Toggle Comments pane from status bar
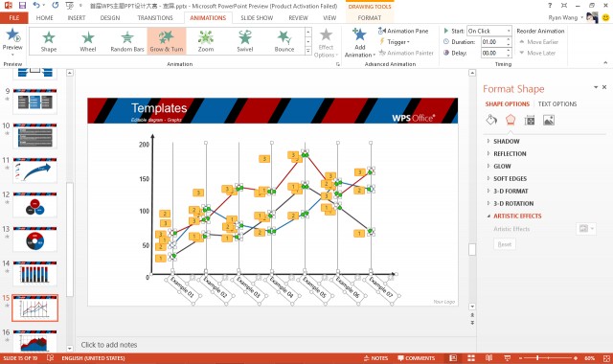 416,358
